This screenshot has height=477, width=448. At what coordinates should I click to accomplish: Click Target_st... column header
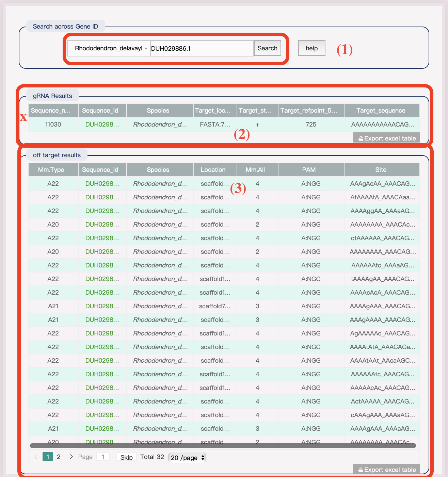pos(257,111)
